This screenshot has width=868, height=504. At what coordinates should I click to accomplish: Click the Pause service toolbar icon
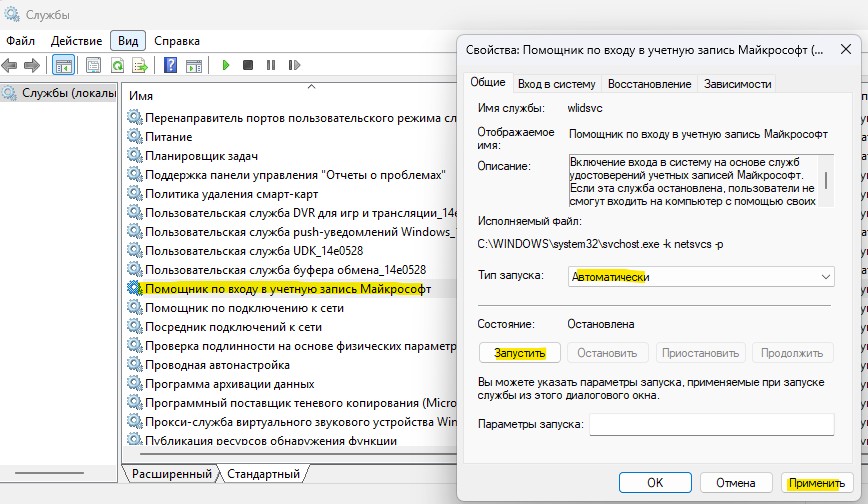click(271, 65)
